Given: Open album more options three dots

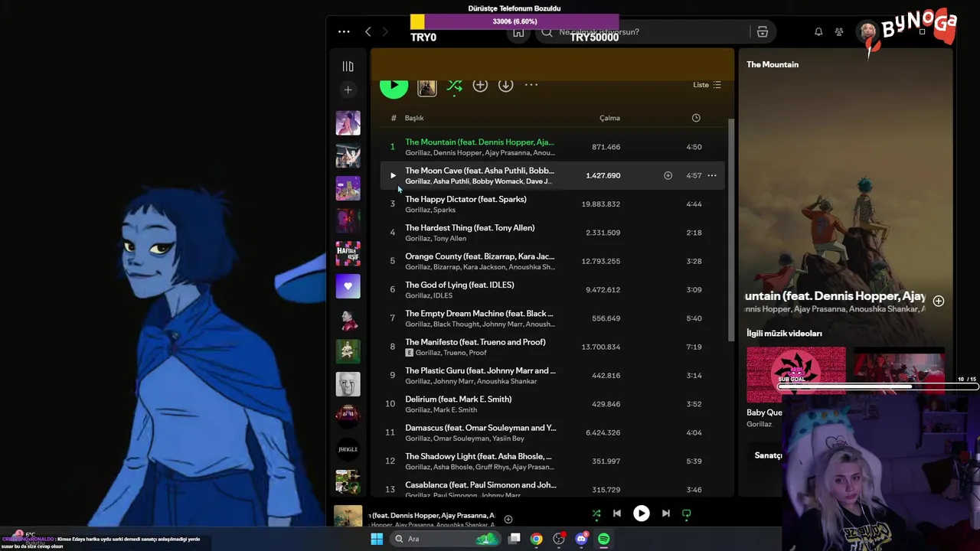Looking at the screenshot, I should point(531,85).
